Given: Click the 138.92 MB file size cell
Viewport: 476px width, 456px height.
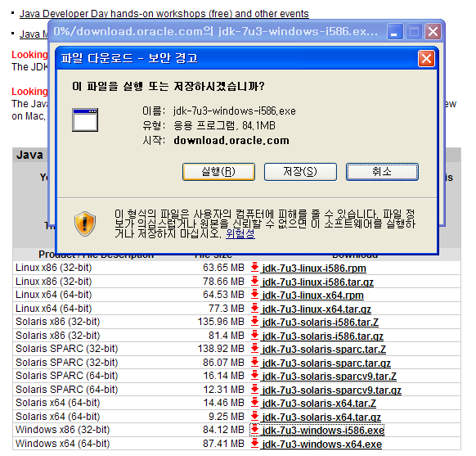Looking at the screenshot, I should point(221,349).
